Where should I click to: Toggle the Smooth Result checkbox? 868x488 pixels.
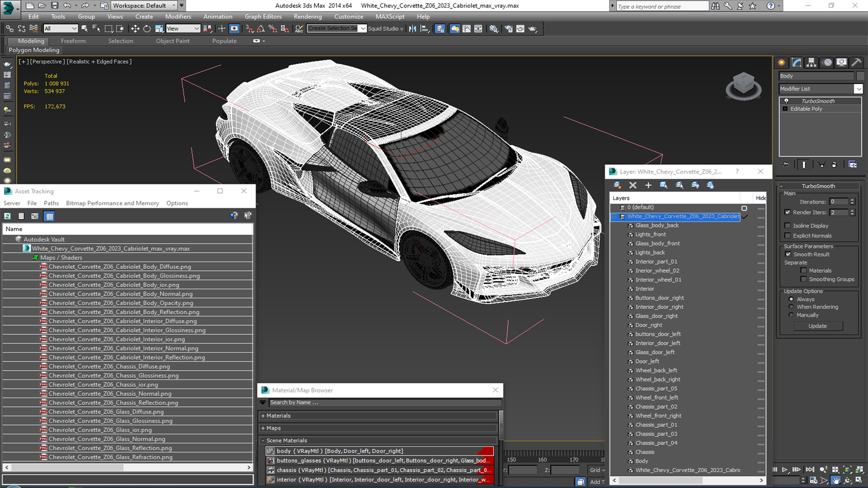coord(788,254)
